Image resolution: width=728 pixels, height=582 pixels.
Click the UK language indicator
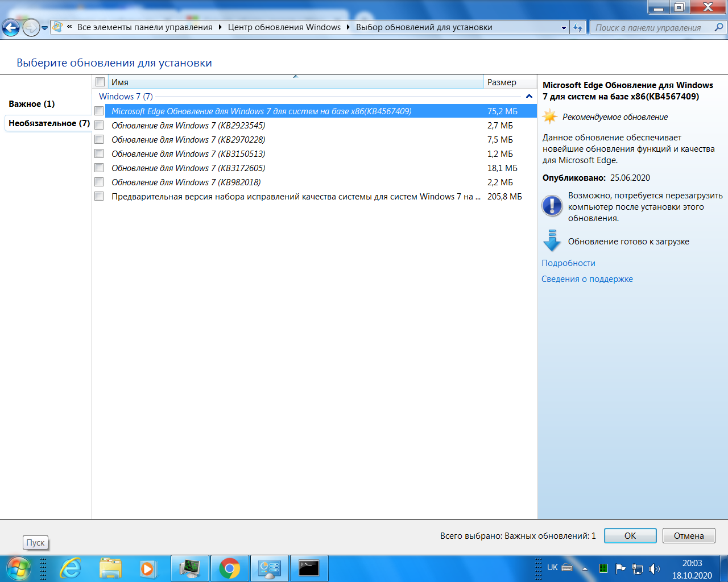pos(552,568)
